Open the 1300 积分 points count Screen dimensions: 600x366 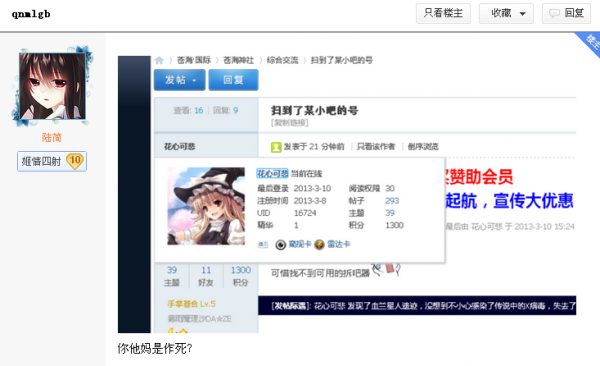[241, 276]
